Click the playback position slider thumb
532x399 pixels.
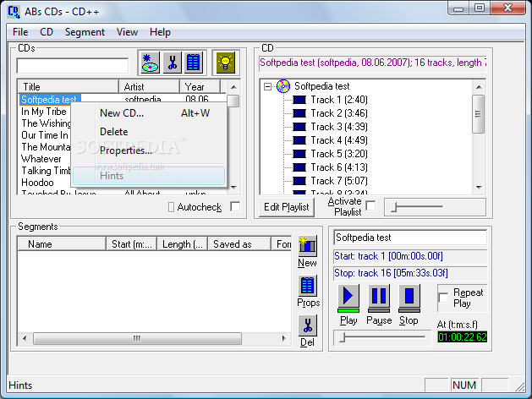tap(343, 337)
